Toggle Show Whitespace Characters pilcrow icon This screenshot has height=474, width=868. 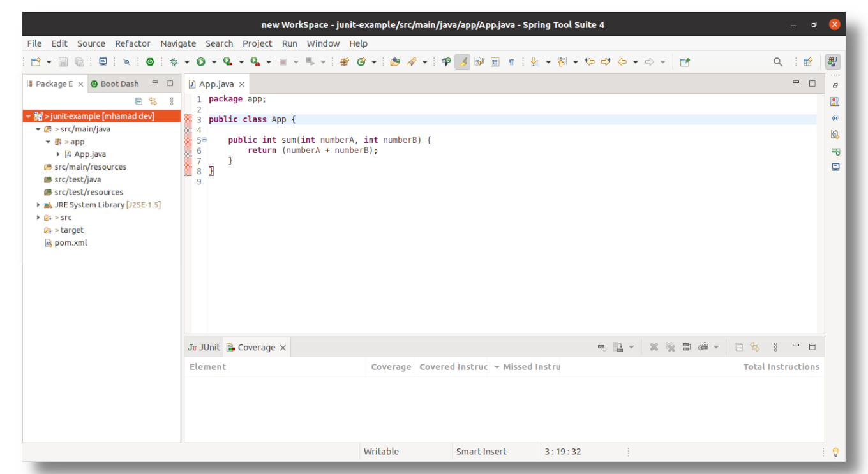tap(511, 62)
